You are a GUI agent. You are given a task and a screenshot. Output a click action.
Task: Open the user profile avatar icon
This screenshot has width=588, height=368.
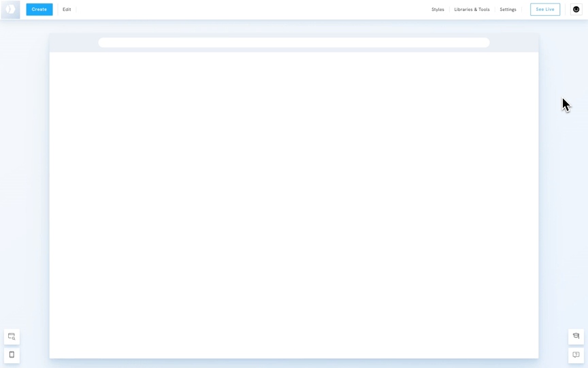(x=576, y=10)
